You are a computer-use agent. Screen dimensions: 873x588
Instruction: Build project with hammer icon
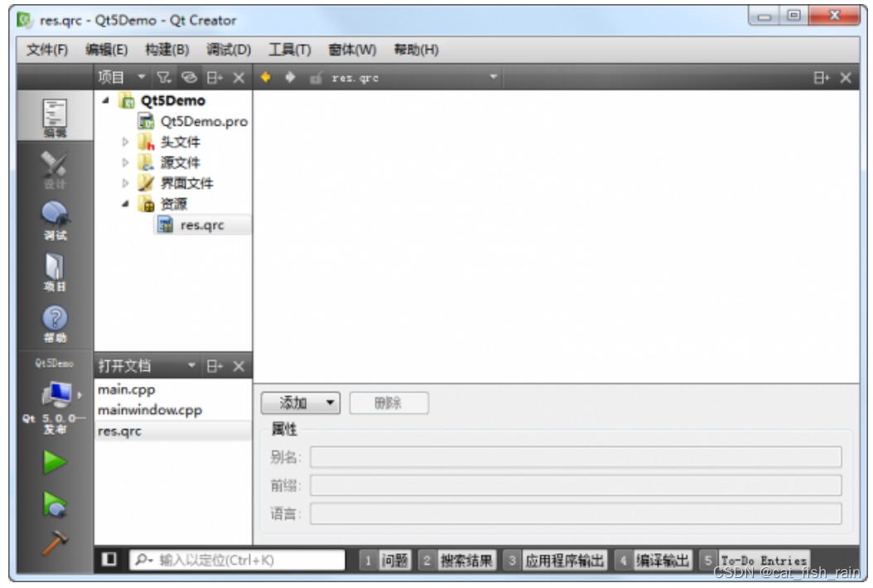55,542
